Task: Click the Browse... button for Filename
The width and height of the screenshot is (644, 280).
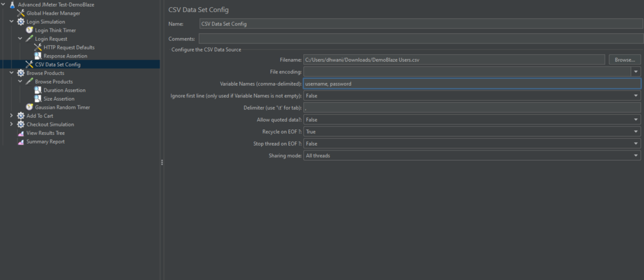Action: click(625, 59)
